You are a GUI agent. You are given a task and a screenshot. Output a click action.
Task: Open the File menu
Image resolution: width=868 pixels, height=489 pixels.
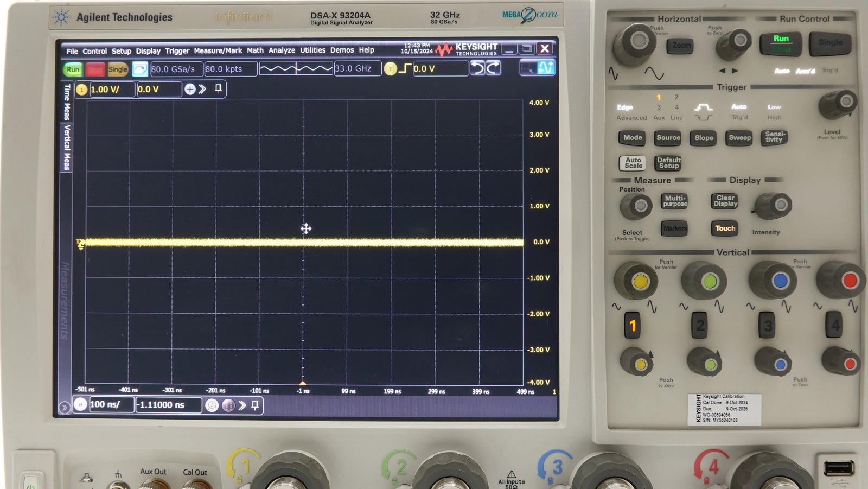(72, 51)
